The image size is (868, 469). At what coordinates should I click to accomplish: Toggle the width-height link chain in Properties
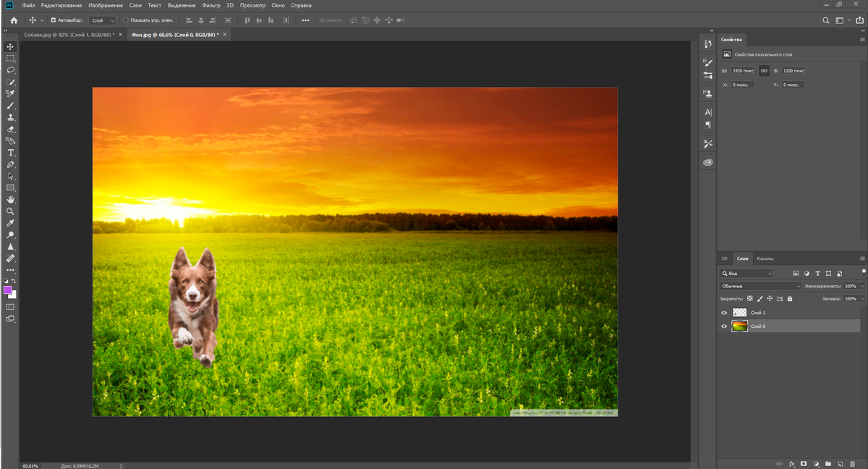click(x=764, y=71)
